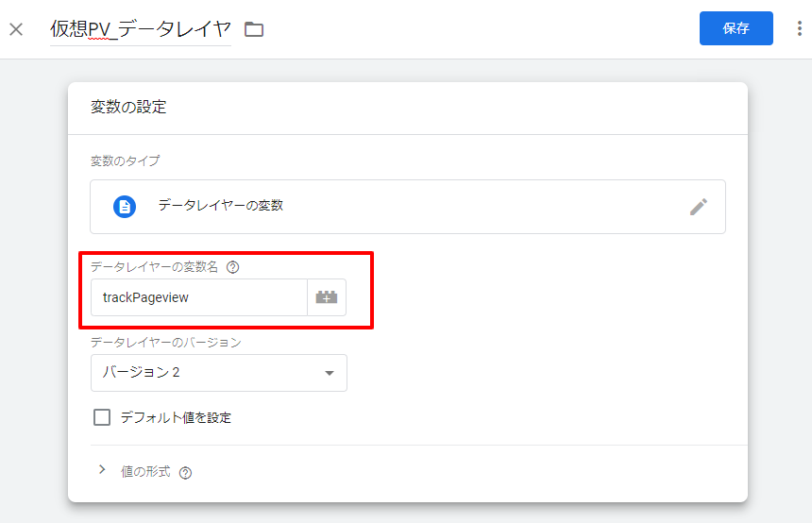
Task: Click the dropdown arrow in version selector
Action: pos(329,373)
